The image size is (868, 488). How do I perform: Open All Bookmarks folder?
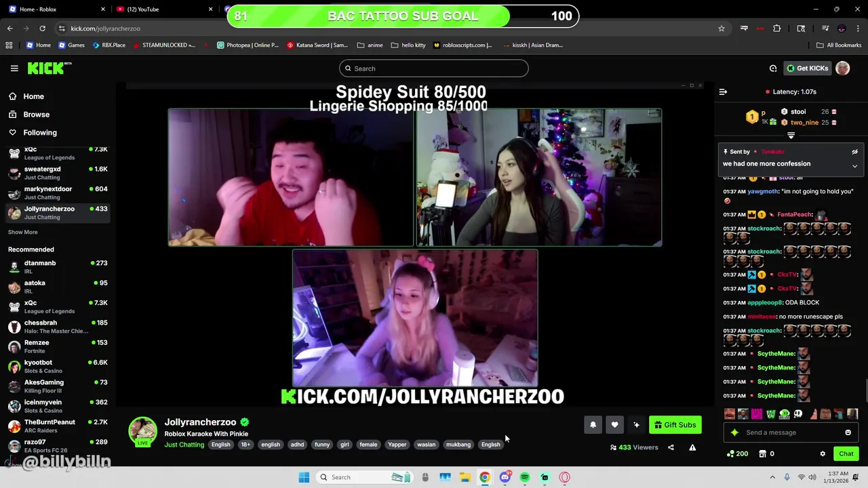click(x=839, y=45)
